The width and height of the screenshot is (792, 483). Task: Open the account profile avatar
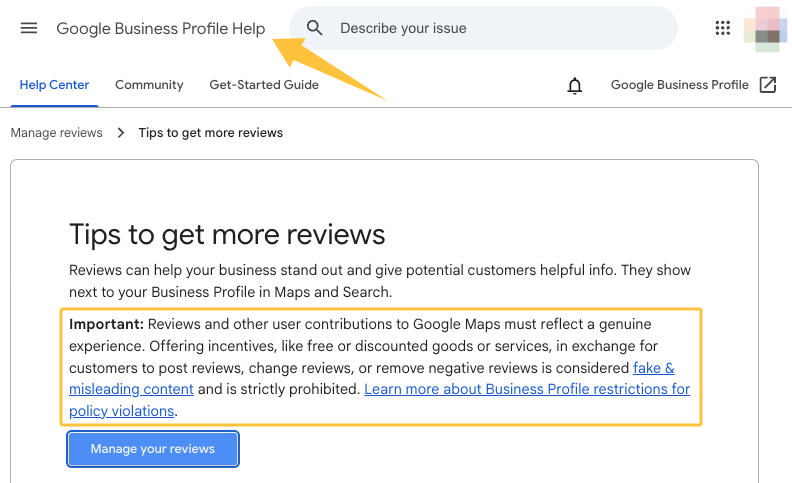765,29
